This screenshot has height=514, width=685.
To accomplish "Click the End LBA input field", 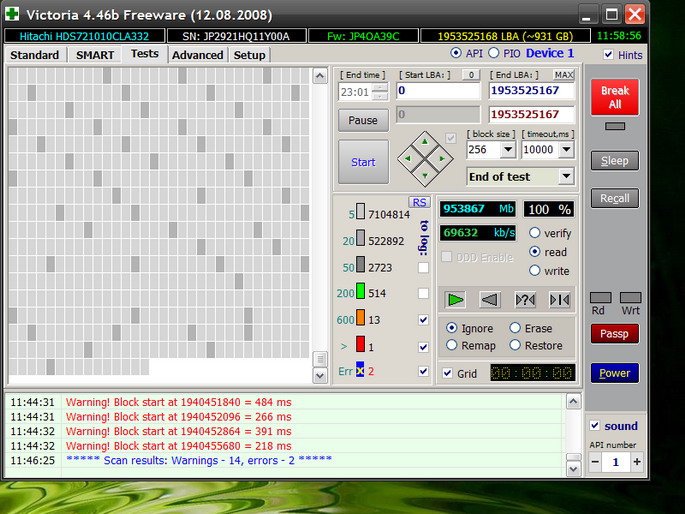I will [x=532, y=91].
